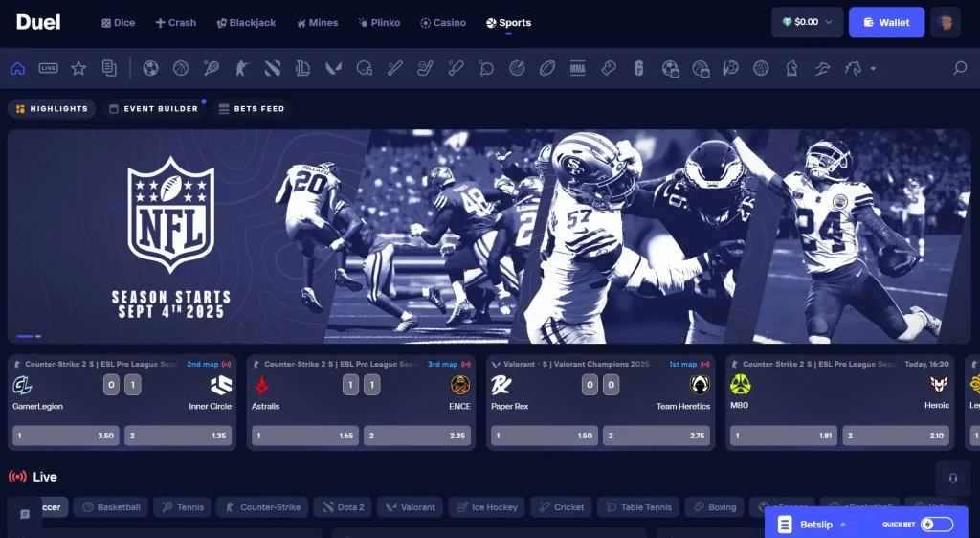Open the Event Builder tab
Viewport: 980px width, 538px height.
153,109
